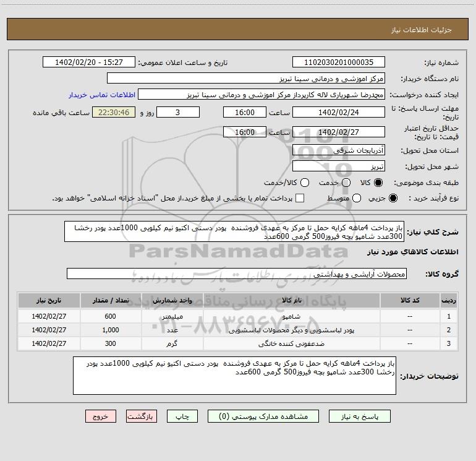Viewport: 476px width, 461px height.
Task: Click the چاپ print button
Action: coord(182,416)
